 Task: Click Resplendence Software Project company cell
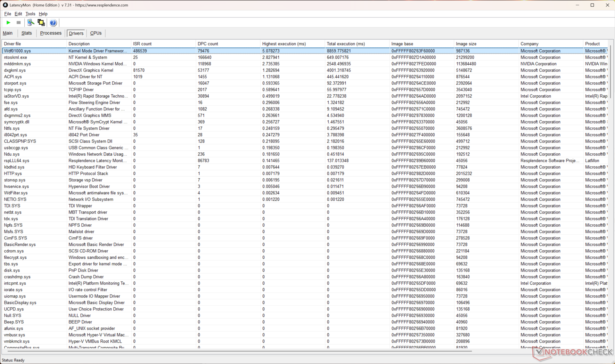point(550,161)
